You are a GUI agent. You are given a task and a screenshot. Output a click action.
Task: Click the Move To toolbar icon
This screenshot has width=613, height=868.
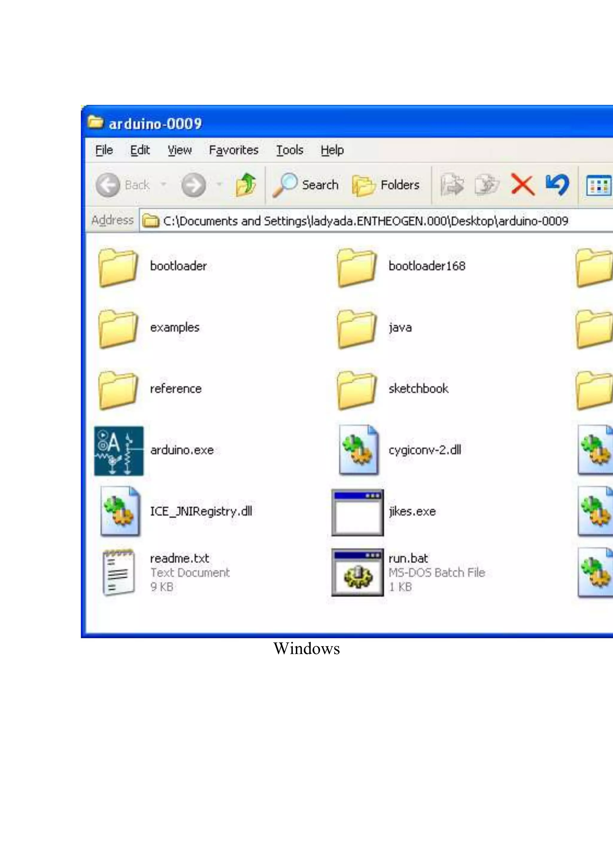[452, 185]
